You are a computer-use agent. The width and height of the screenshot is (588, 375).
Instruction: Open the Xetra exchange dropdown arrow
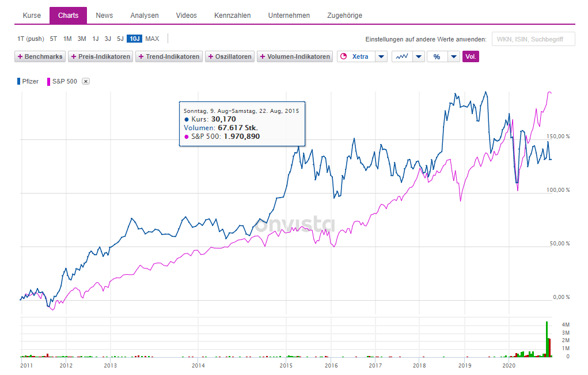pyautogui.click(x=381, y=56)
